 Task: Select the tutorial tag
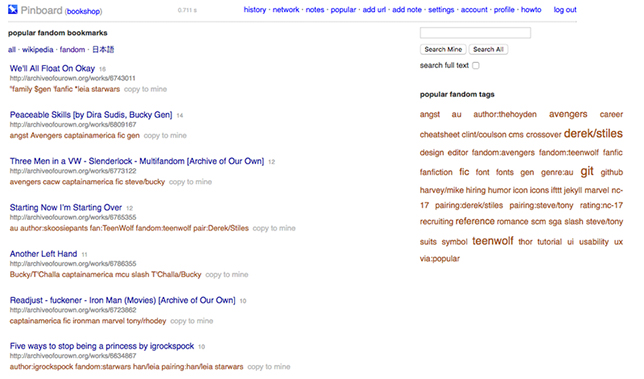[x=550, y=242]
